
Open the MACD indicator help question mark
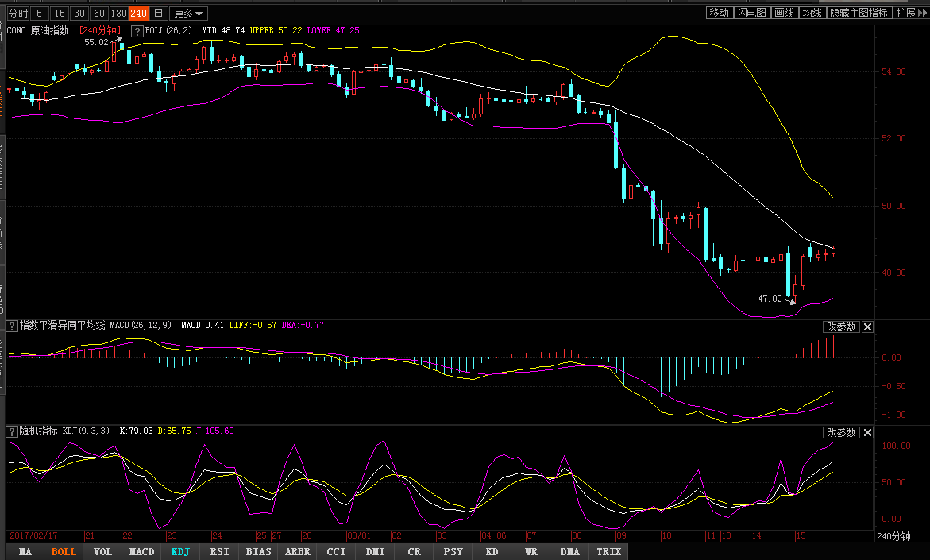click(12, 326)
